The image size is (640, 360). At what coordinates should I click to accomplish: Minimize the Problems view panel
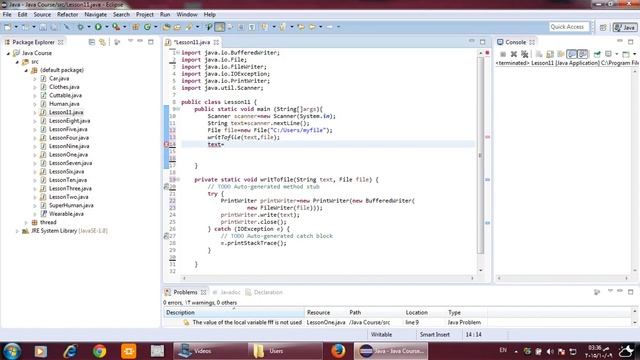pyautogui.click(x=620, y=291)
